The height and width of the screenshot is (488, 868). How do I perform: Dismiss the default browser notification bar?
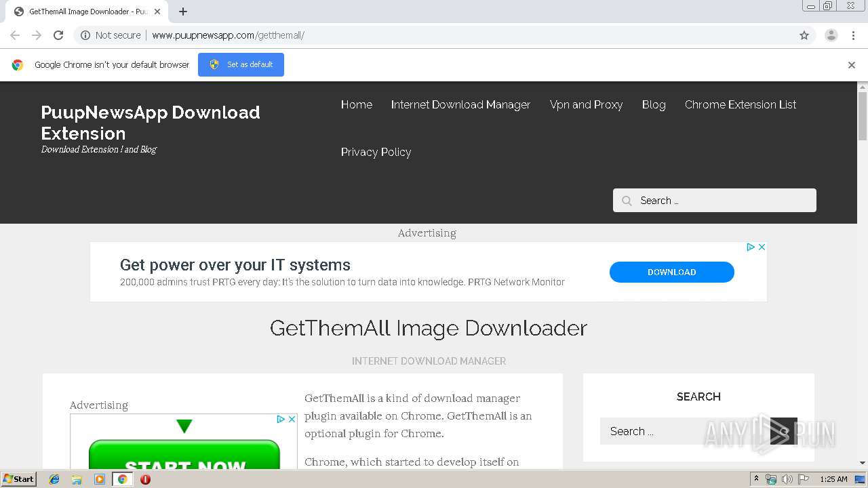(852, 65)
